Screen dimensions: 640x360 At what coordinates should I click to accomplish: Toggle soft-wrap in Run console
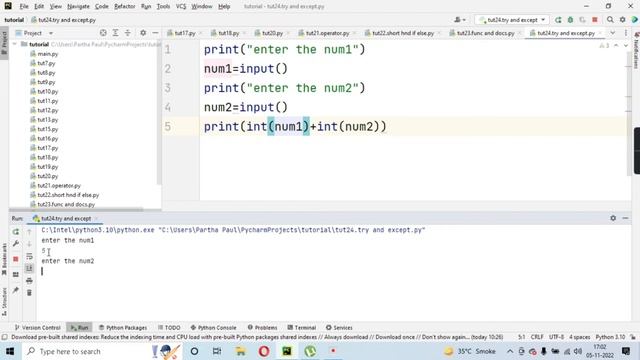pos(29,256)
